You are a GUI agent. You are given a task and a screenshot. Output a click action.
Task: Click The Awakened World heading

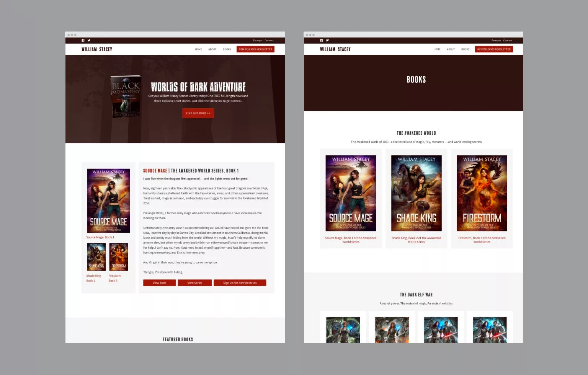coord(416,133)
